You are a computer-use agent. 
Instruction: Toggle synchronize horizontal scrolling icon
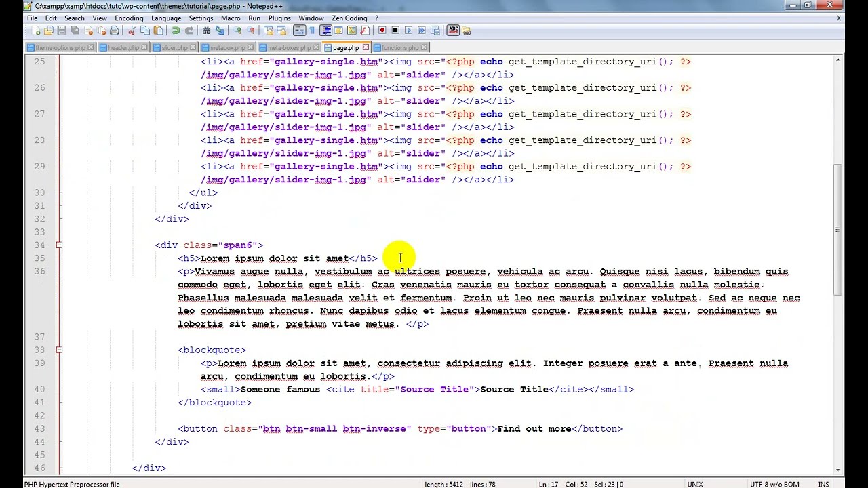[x=281, y=30]
